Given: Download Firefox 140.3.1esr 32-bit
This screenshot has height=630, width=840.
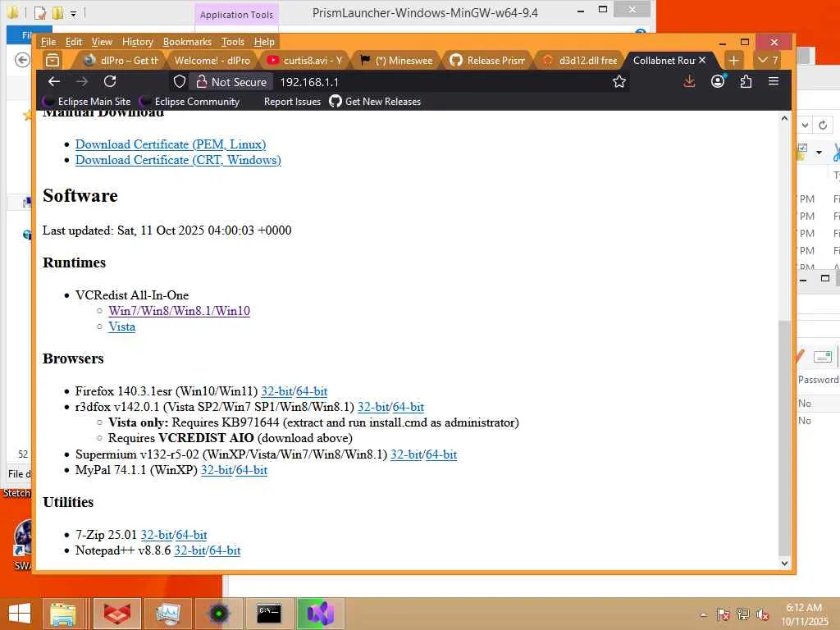Looking at the screenshot, I should tap(276, 391).
